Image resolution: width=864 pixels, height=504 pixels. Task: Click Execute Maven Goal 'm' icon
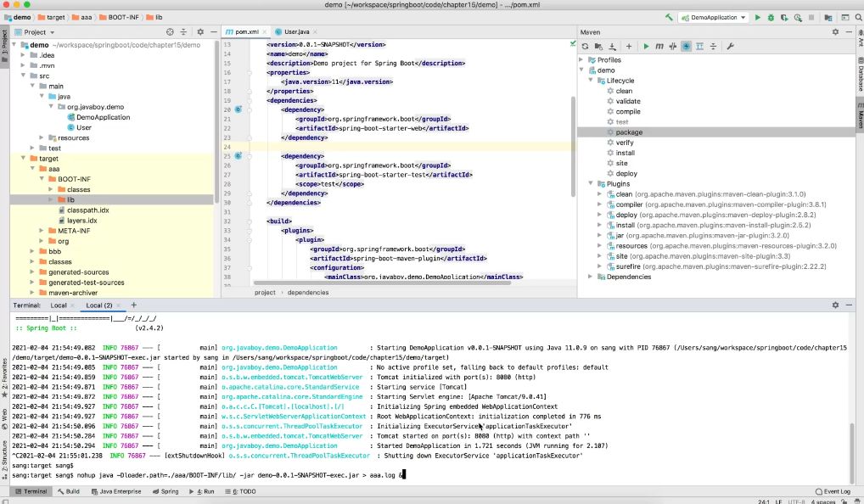(x=659, y=46)
